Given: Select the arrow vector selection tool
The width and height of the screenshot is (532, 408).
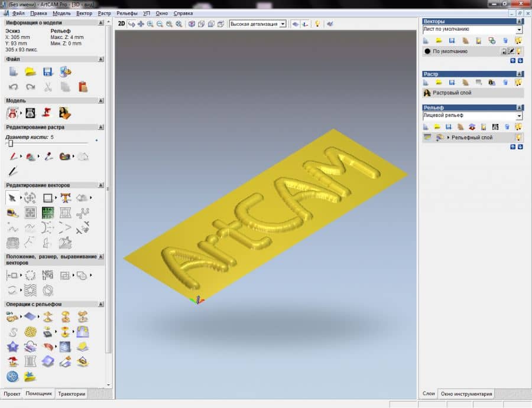Looking at the screenshot, I should (x=12, y=198).
